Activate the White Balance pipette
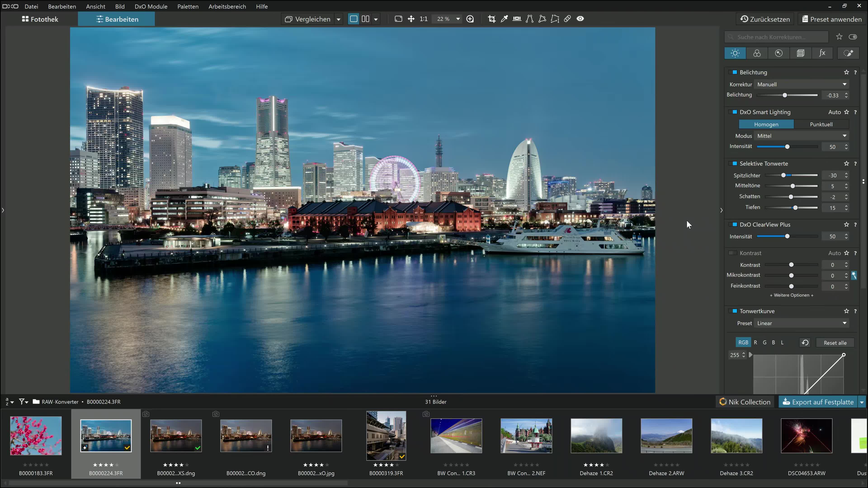868x488 pixels. click(505, 19)
